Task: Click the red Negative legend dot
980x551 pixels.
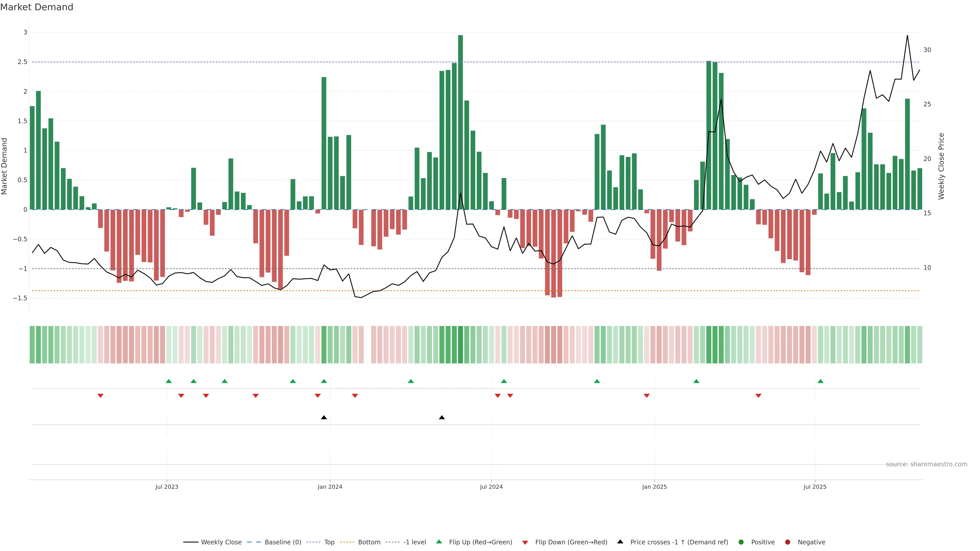Action: (x=788, y=542)
